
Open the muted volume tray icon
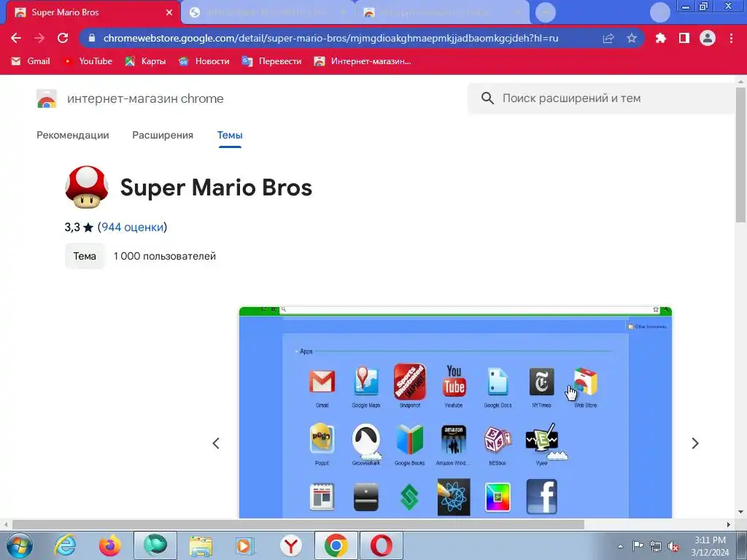click(x=673, y=546)
